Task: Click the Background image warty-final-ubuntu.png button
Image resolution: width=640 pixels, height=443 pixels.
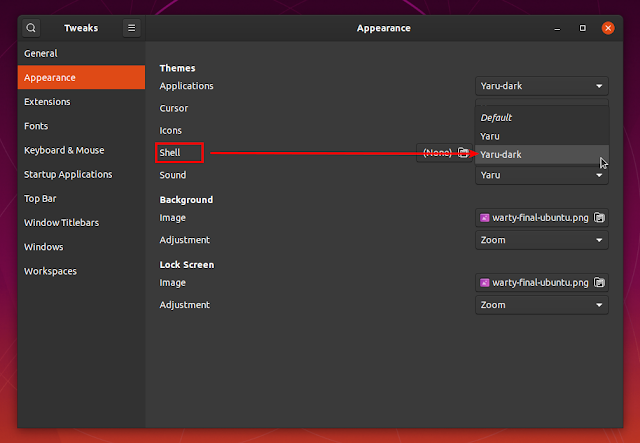Action: pyautogui.click(x=542, y=218)
